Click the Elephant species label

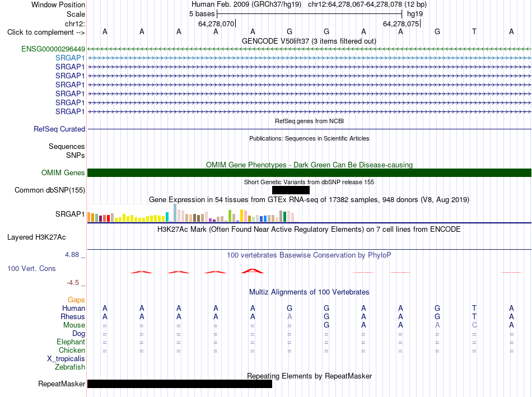[x=71, y=342]
